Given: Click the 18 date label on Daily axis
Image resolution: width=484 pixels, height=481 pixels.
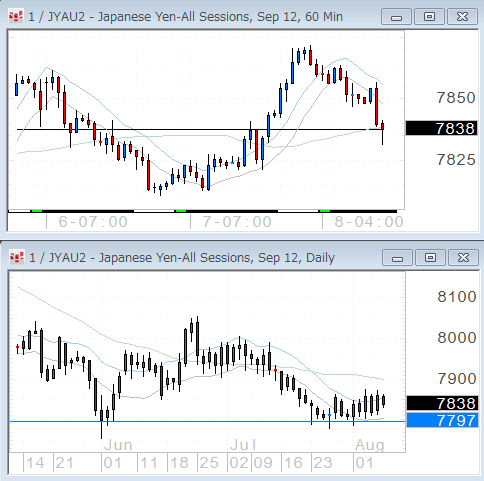Looking at the screenshot, I should [179, 463].
